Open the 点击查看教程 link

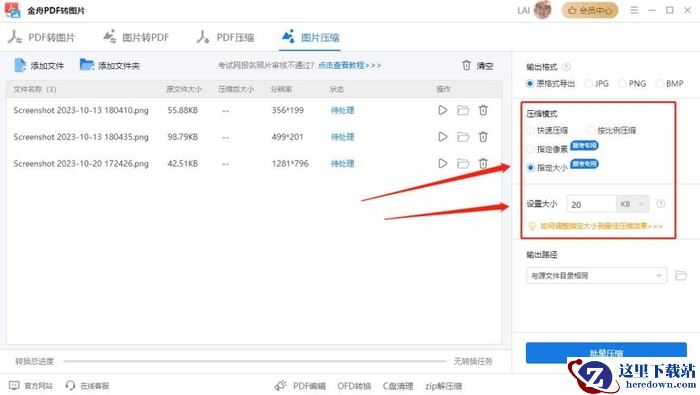[x=350, y=65]
